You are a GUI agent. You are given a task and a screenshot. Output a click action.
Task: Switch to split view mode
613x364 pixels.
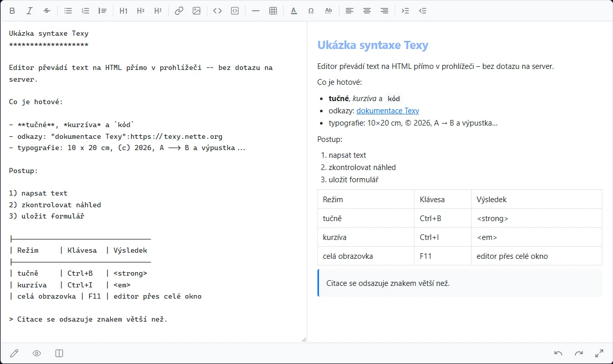point(59,353)
